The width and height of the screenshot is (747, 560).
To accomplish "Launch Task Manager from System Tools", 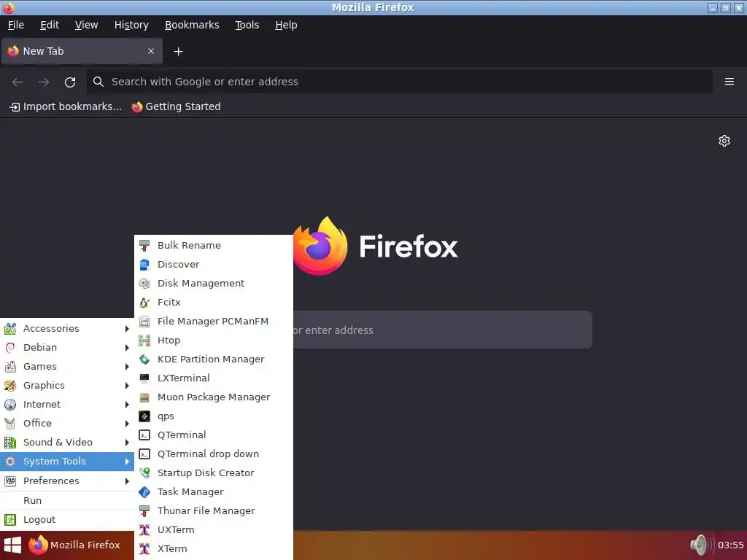I will point(214,492).
